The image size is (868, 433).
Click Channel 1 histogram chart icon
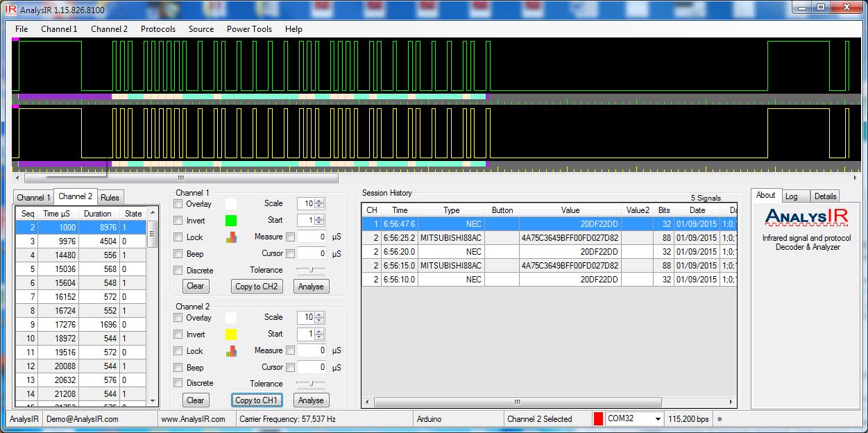click(231, 237)
